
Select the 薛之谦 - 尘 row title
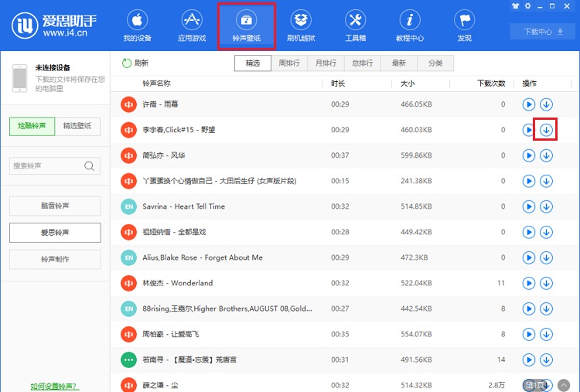pyautogui.click(x=160, y=385)
